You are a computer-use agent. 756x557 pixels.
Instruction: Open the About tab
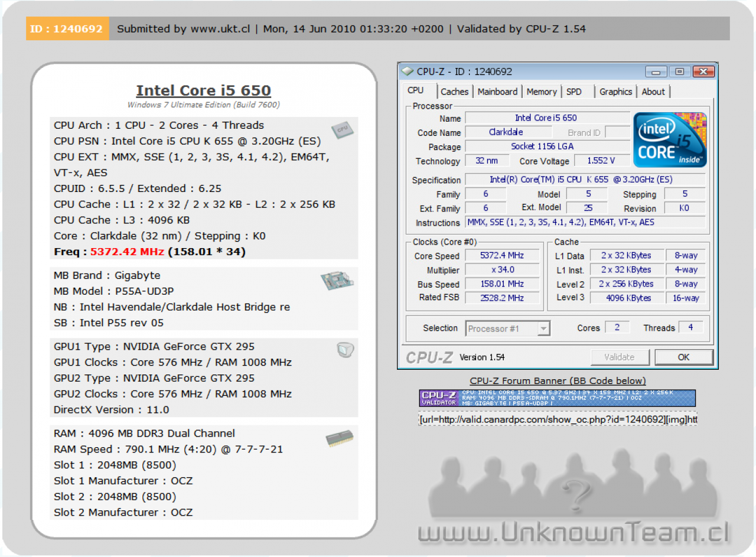click(653, 92)
